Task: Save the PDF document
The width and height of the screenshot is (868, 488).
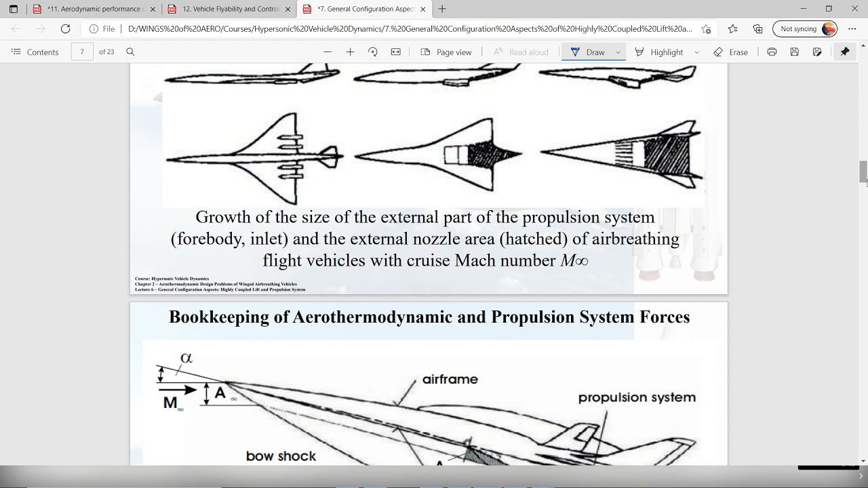Action: pos(795,52)
